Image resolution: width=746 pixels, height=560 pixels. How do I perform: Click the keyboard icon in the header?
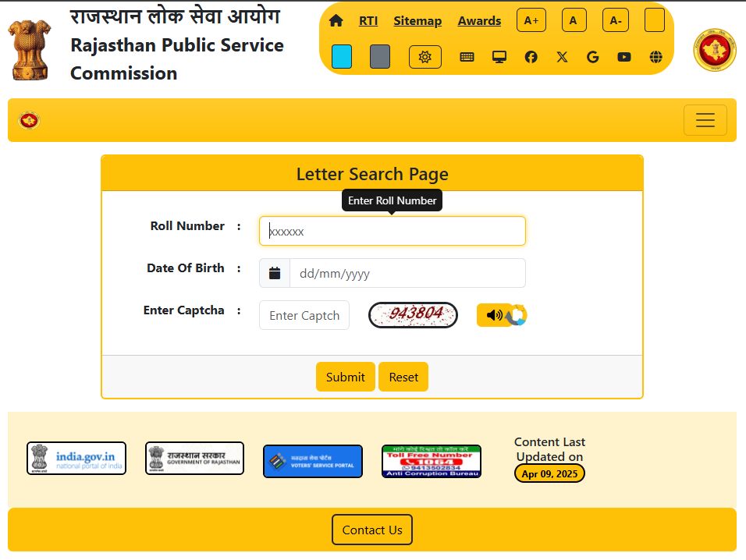click(467, 57)
